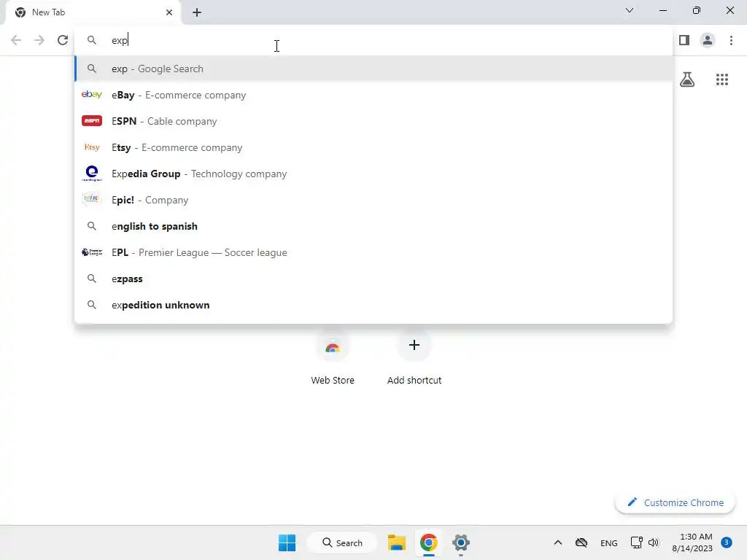The image size is (747, 560).
Task: Reload the page with the refresh icon
Action: (x=63, y=40)
